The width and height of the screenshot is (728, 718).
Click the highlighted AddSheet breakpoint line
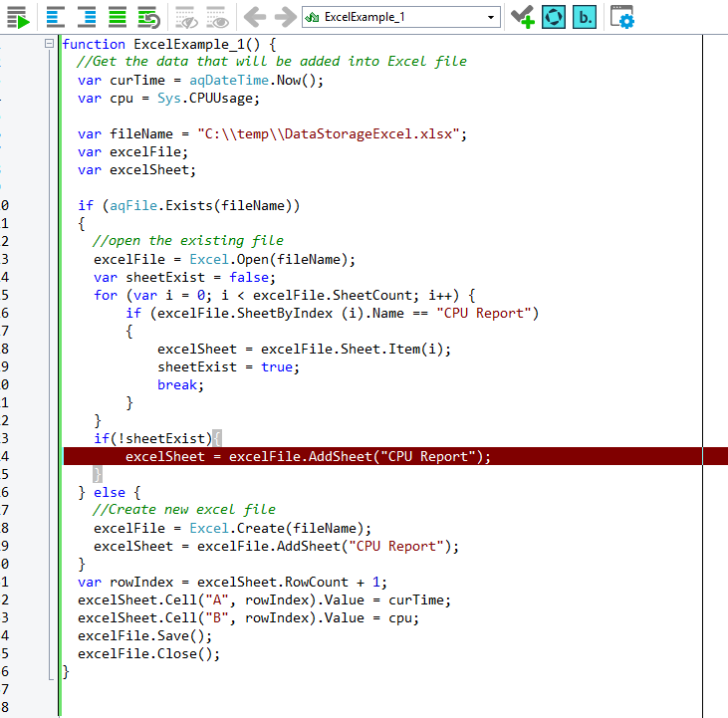click(x=309, y=457)
